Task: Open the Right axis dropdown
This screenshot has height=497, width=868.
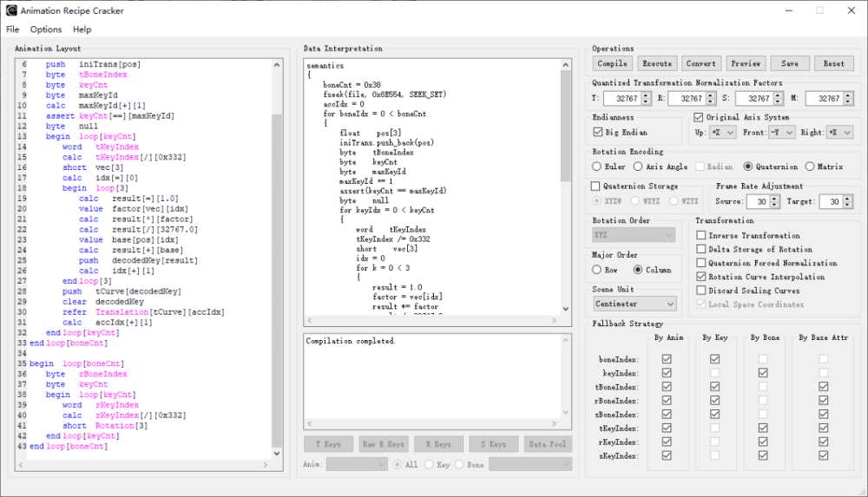Action: pyautogui.click(x=839, y=133)
